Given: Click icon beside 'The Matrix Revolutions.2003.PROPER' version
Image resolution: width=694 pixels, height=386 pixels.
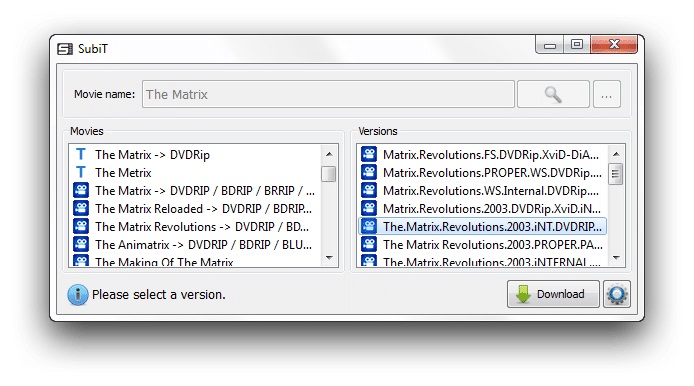Looking at the screenshot, I should click(x=369, y=244).
